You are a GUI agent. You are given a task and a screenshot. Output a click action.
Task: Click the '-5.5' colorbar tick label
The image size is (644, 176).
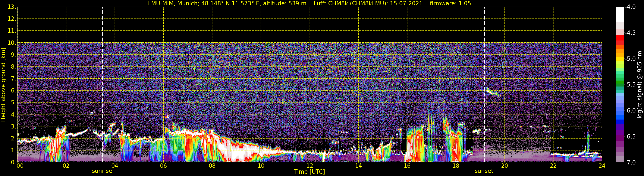(x=630, y=85)
